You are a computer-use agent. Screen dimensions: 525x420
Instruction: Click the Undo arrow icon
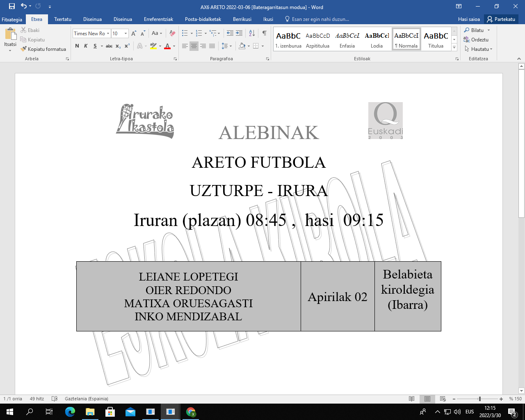coord(24,6)
